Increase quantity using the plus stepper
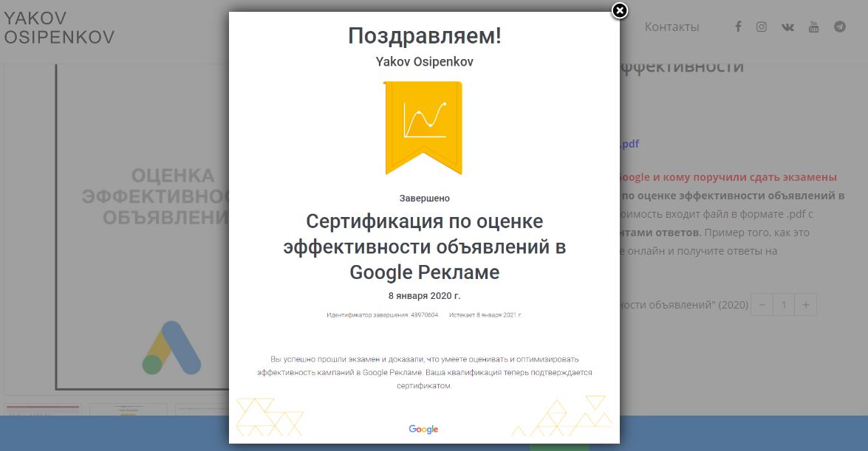868x451 pixels. 805,304
